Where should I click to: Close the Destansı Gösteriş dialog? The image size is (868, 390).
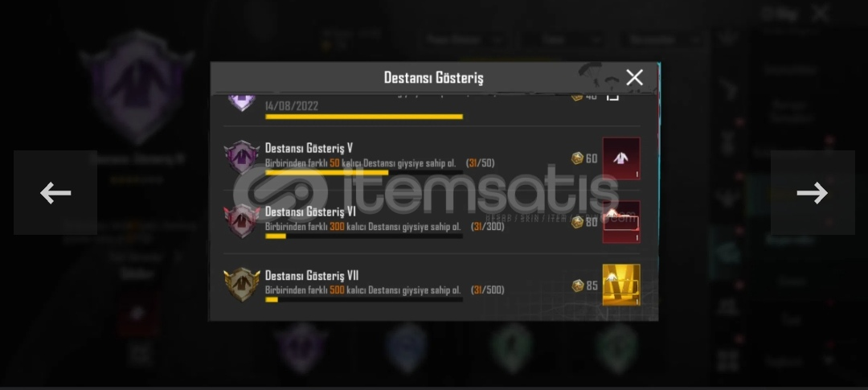click(634, 77)
